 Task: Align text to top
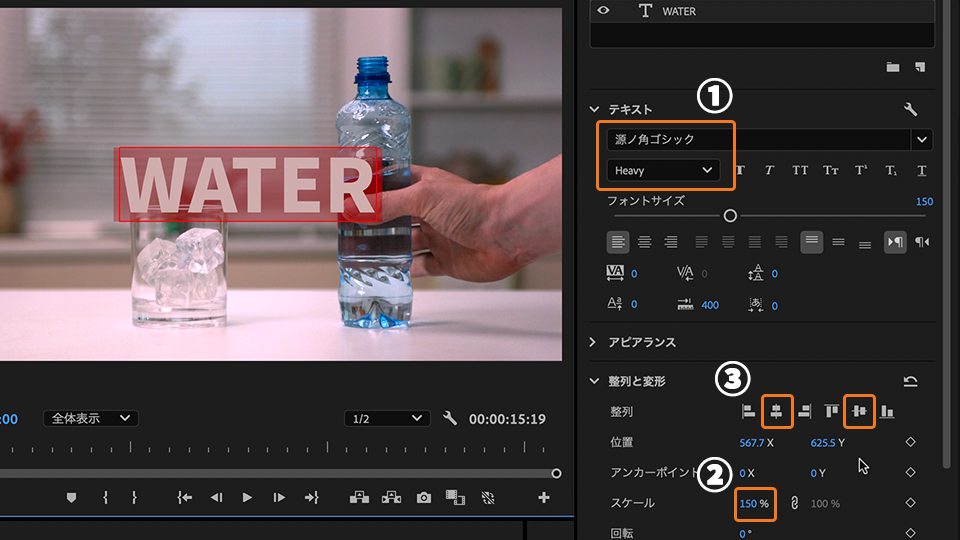[x=811, y=242]
